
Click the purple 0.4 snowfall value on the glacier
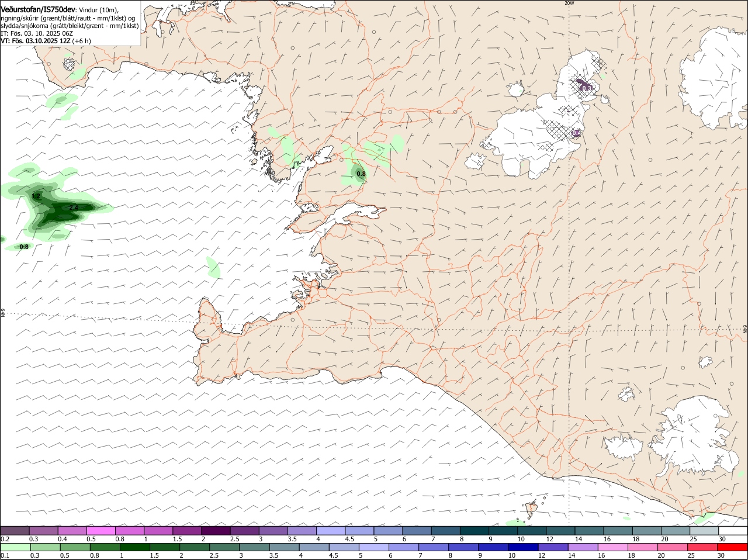pos(576,133)
